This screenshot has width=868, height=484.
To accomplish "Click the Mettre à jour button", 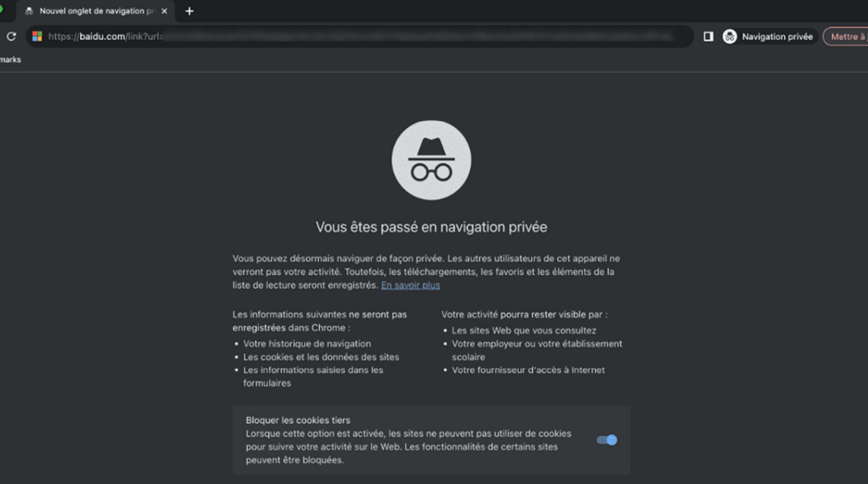I will (x=846, y=36).
